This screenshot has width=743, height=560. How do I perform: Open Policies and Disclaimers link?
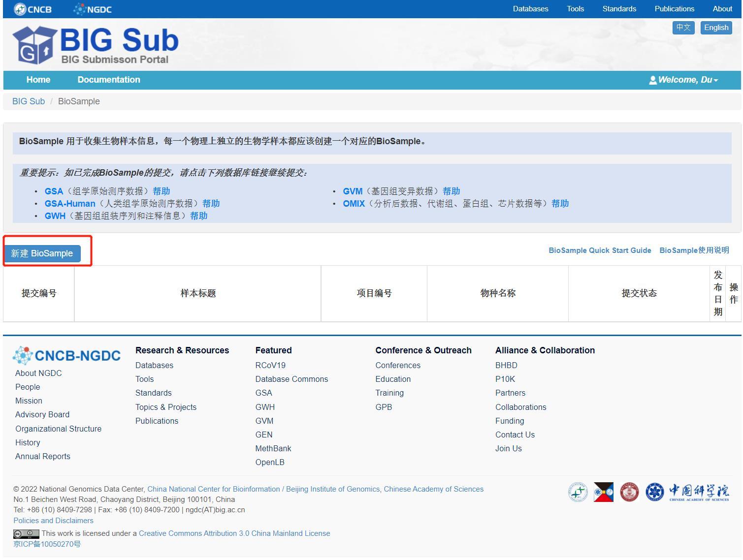coord(53,521)
